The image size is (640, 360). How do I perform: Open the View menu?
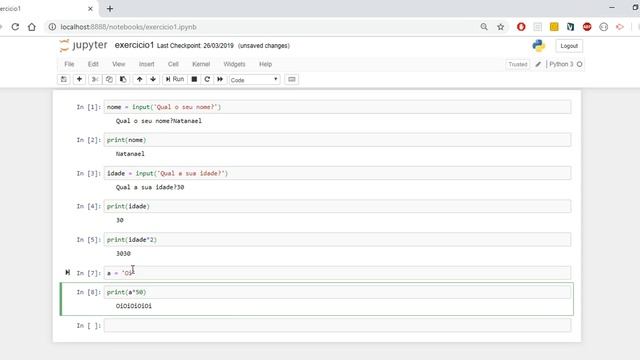pyautogui.click(x=118, y=64)
